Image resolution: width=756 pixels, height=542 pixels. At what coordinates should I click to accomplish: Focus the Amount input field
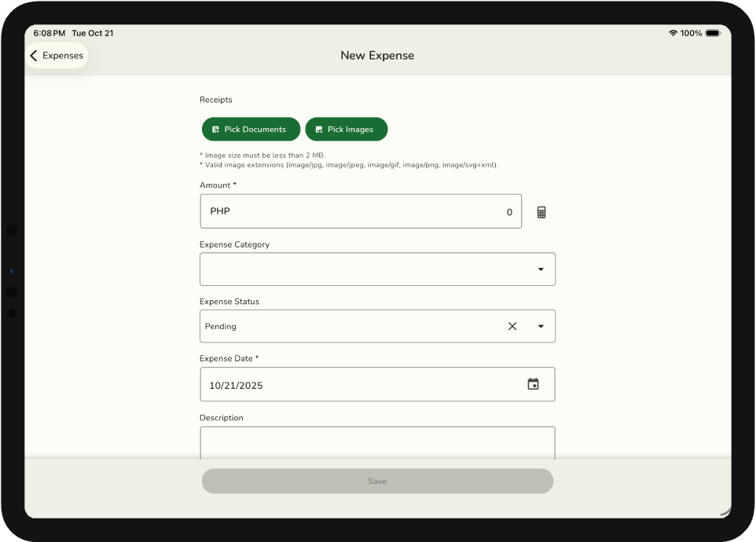369,212
